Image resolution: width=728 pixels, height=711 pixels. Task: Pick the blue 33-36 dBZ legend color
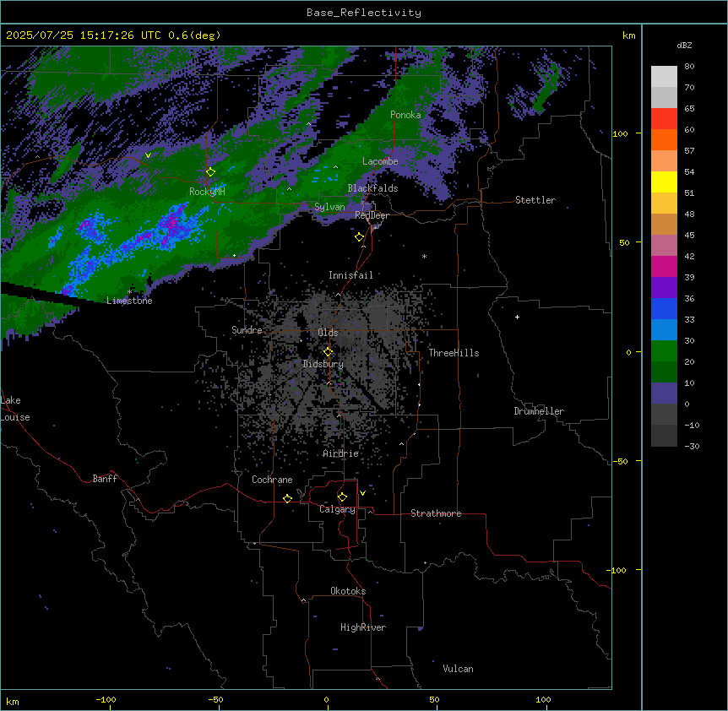point(664,308)
